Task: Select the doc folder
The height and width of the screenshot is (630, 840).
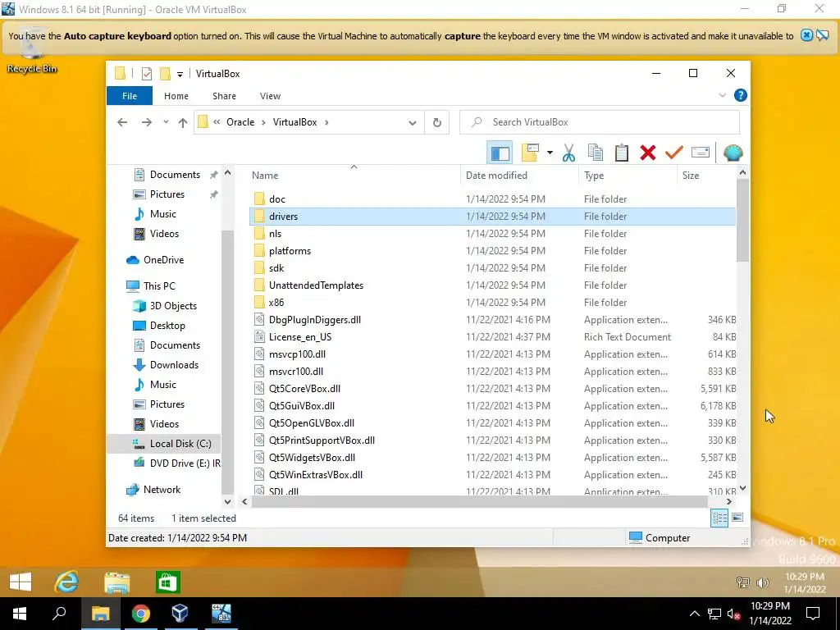Action: coord(493,199)
